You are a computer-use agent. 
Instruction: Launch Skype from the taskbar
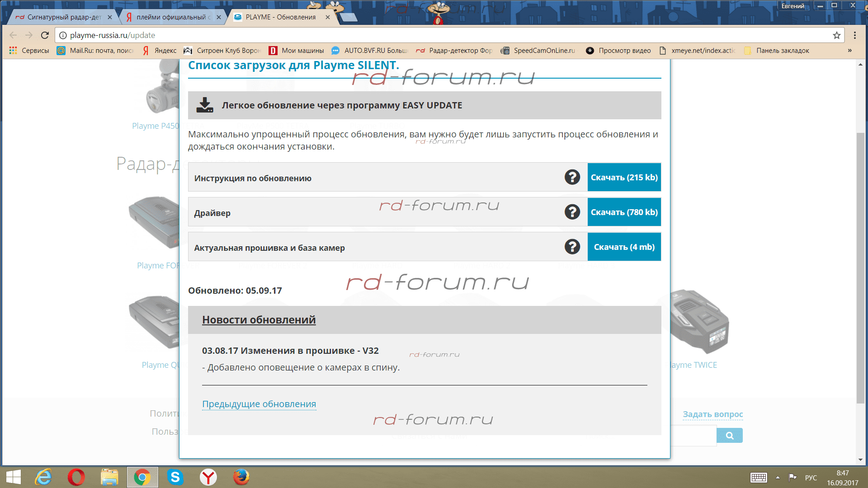tap(175, 477)
